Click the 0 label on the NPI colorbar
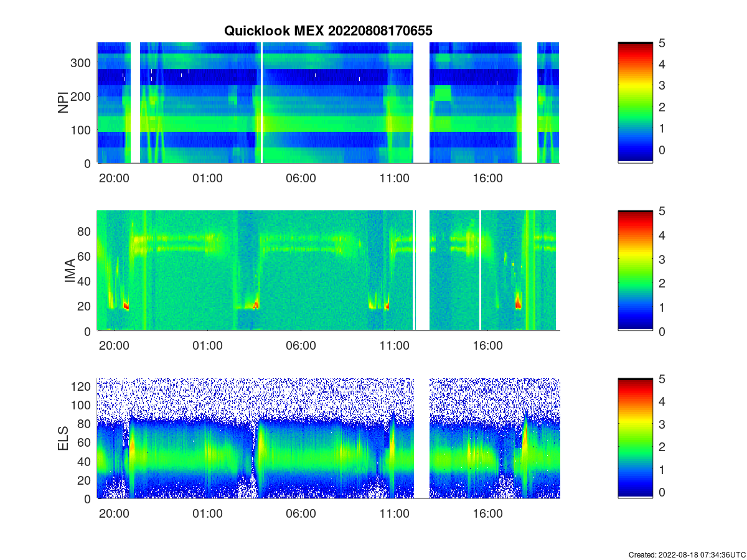 (663, 150)
